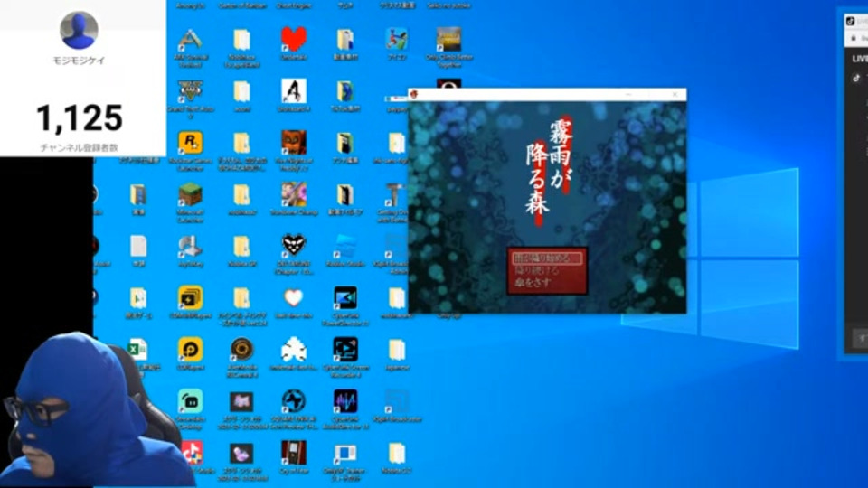Minimize the 霧雨が降る森 game window
Viewport: 868px width, 488px height.
629,95
